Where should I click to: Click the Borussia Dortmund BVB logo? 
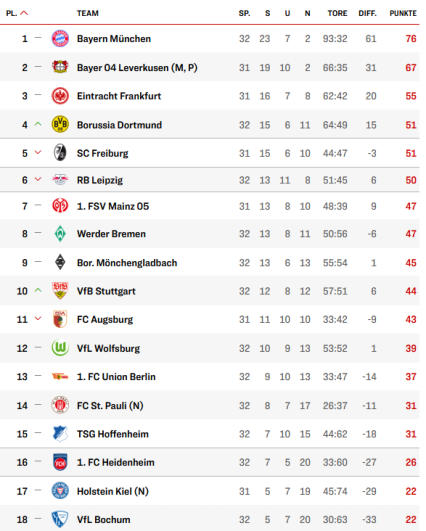60,124
